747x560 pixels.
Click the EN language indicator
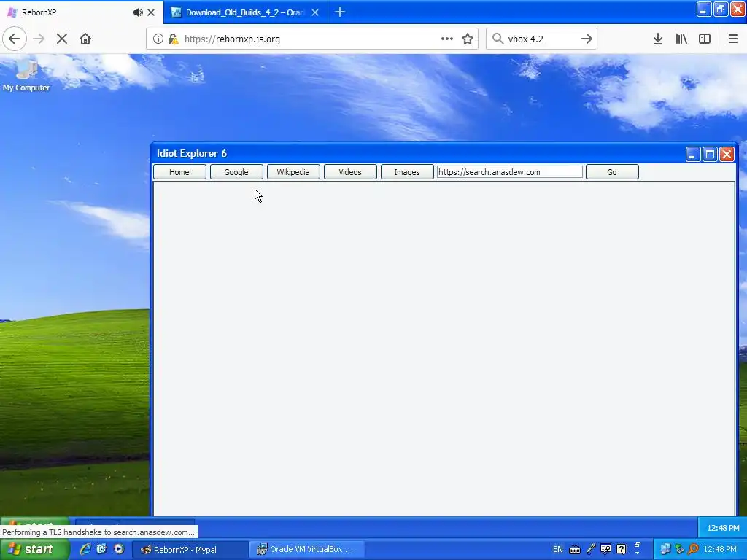coord(558,550)
